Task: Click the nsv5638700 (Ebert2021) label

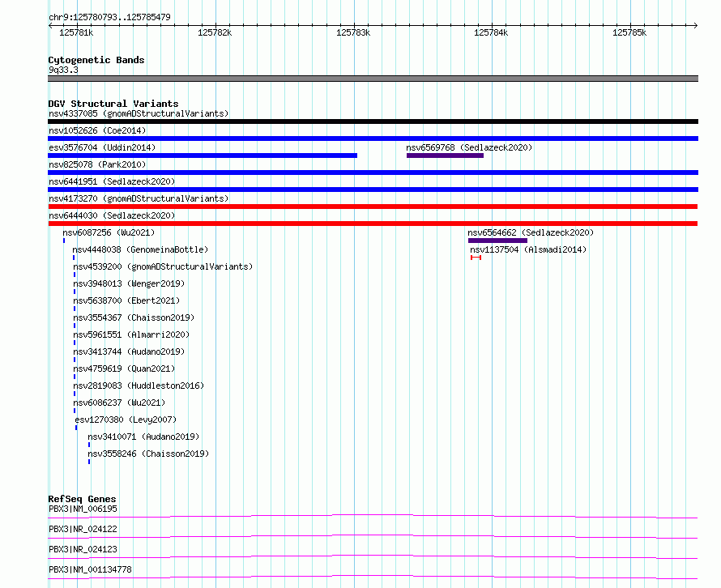Action: point(126,300)
